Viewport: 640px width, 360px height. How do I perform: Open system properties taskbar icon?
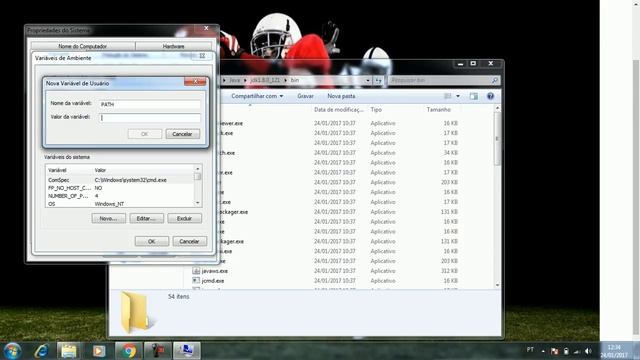tap(187, 351)
